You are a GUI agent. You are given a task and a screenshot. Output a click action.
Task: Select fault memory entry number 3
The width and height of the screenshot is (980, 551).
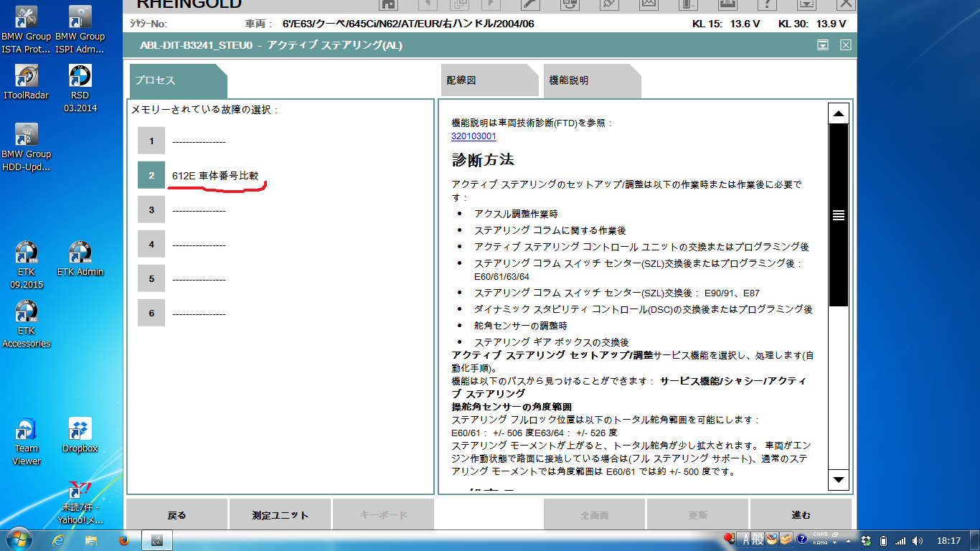(x=151, y=209)
